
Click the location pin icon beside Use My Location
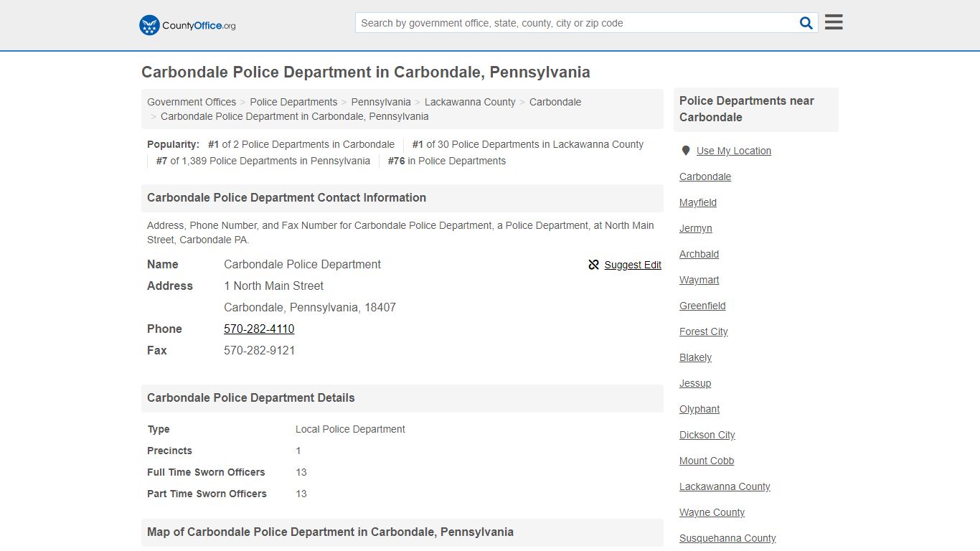(686, 151)
